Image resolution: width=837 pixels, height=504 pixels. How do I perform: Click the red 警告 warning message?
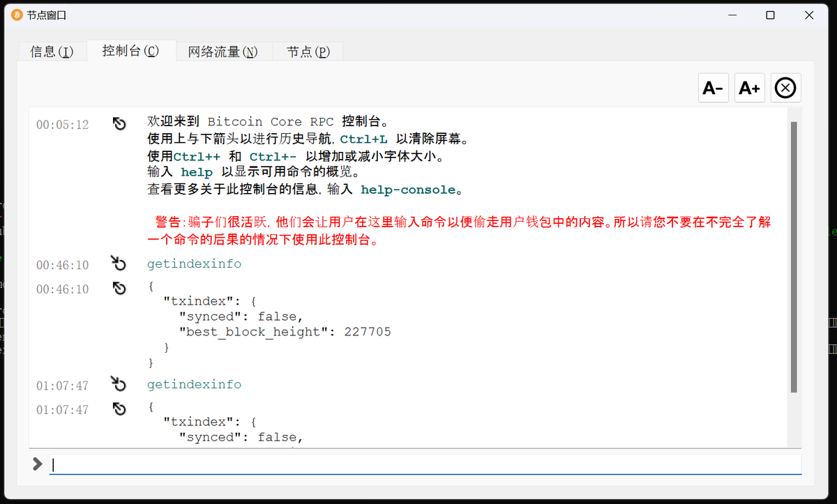pos(460,231)
